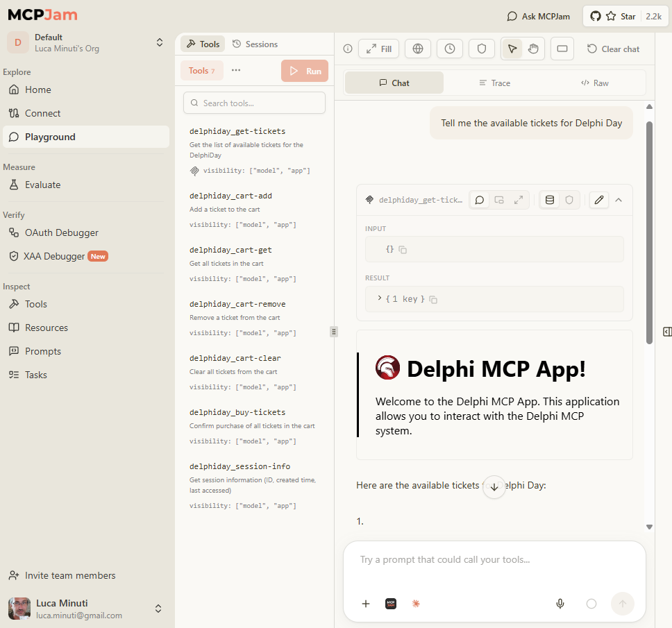Open Tasks in sidebar
The height and width of the screenshot is (628, 672).
point(86,375)
